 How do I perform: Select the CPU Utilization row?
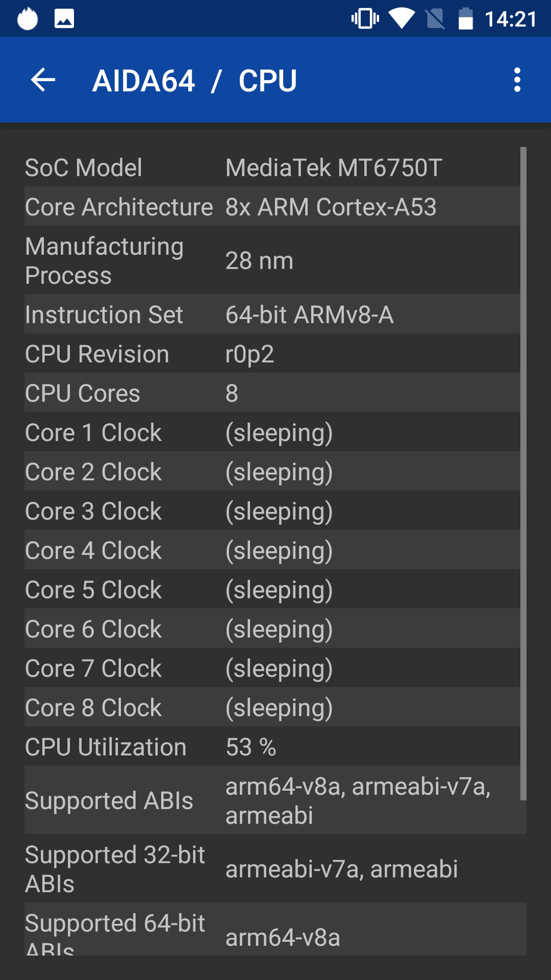tap(272, 747)
